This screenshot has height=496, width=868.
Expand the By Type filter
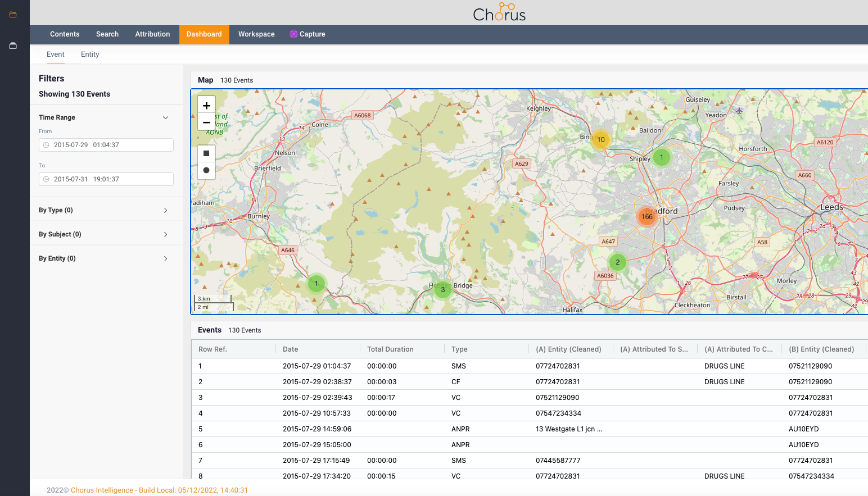click(x=165, y=210)
